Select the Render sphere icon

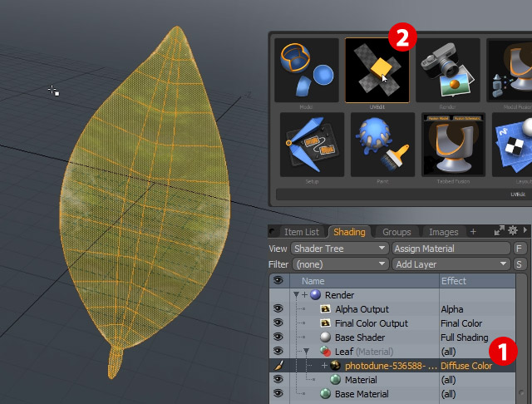click(x=315, y=295)
